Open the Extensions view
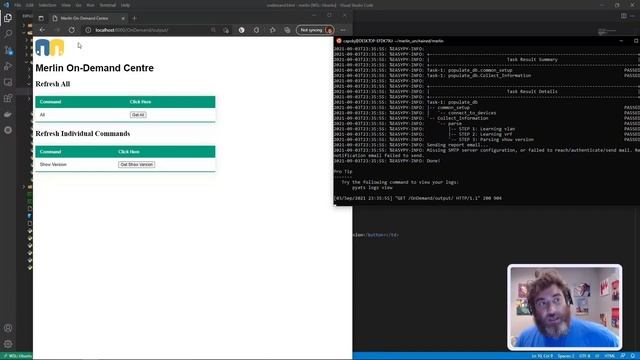The height and width of the screenshot is (360, 640). (x=8, y=98)
